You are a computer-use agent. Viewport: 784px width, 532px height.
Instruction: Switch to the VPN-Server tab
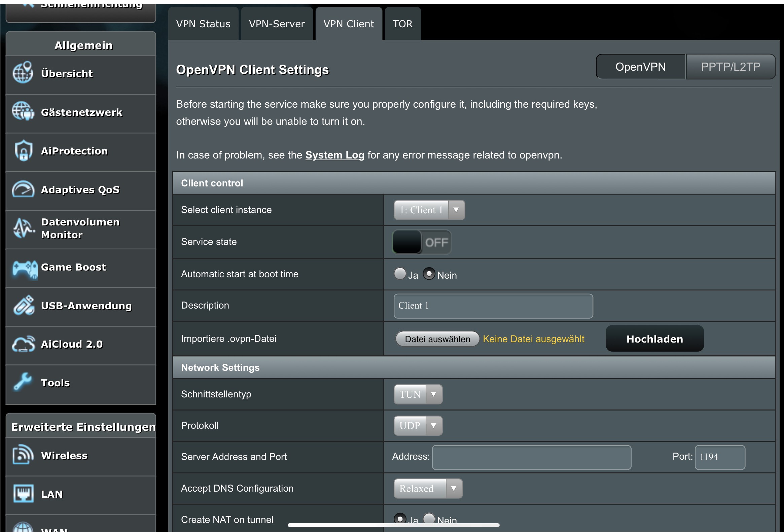pyautogui.click(x=277, y=24)
